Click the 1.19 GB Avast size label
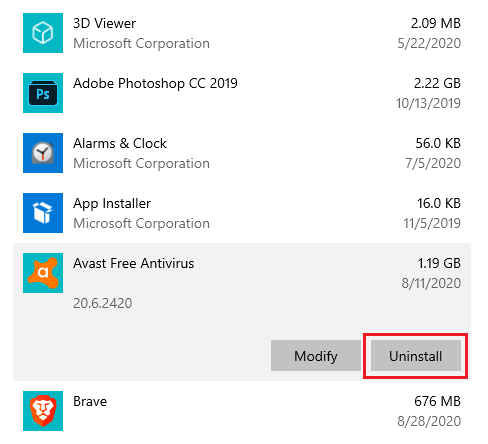 click(439, 263)
